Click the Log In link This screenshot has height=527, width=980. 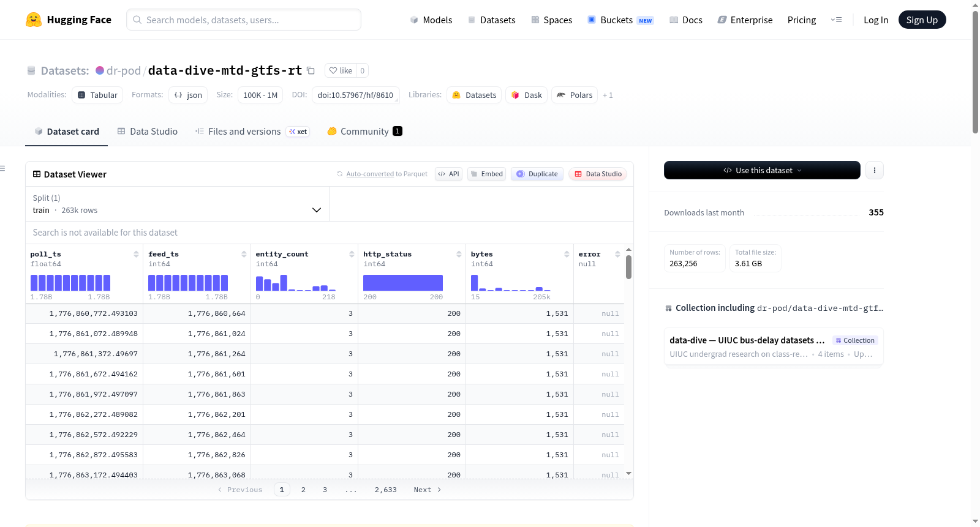pos(876,20)
